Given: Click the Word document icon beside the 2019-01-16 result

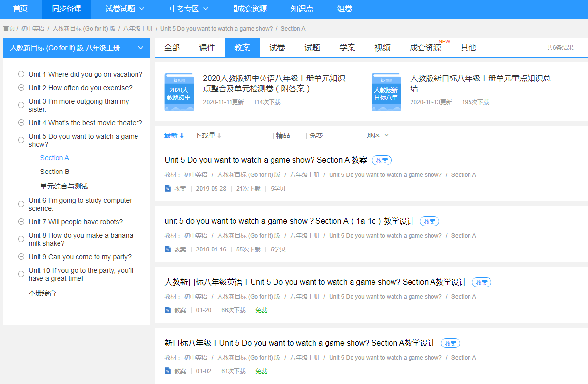Looking at the screenshot, I should 168,249.
